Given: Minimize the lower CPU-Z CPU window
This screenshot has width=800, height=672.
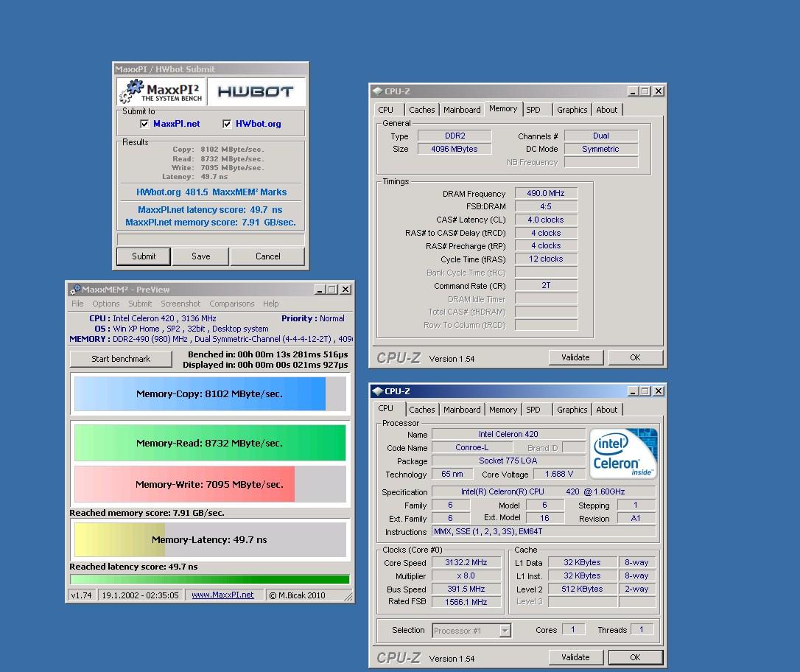Looking at the screenshot, I should tap(633, 391).
